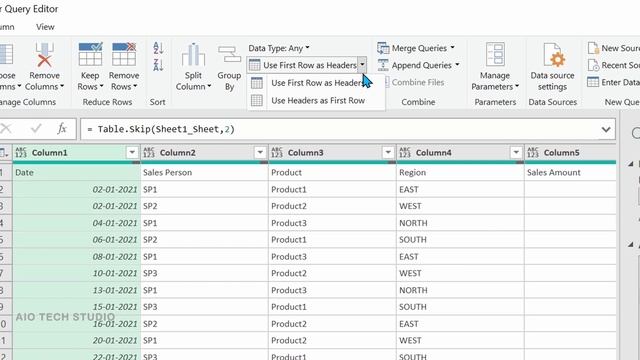Click the 'Sales Person' cell
This screenshot has width=640, height=360.
[204, 172]
